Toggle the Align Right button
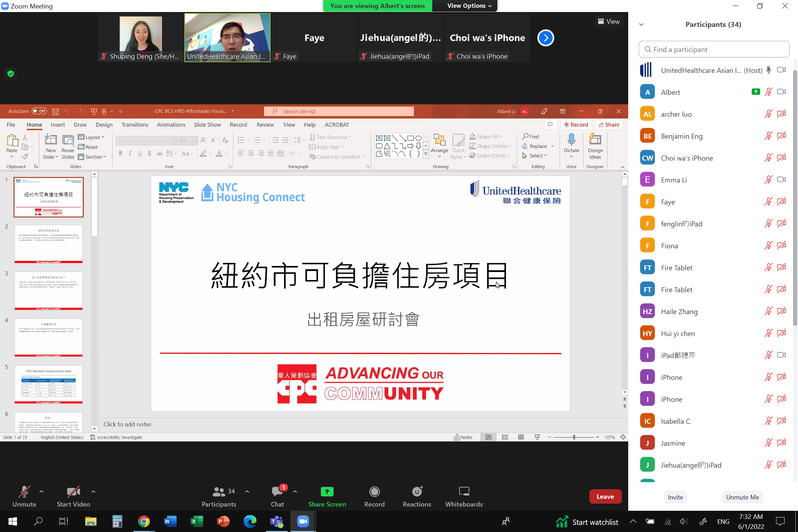This screenshot has height=532, width=798. pos(261,153)
